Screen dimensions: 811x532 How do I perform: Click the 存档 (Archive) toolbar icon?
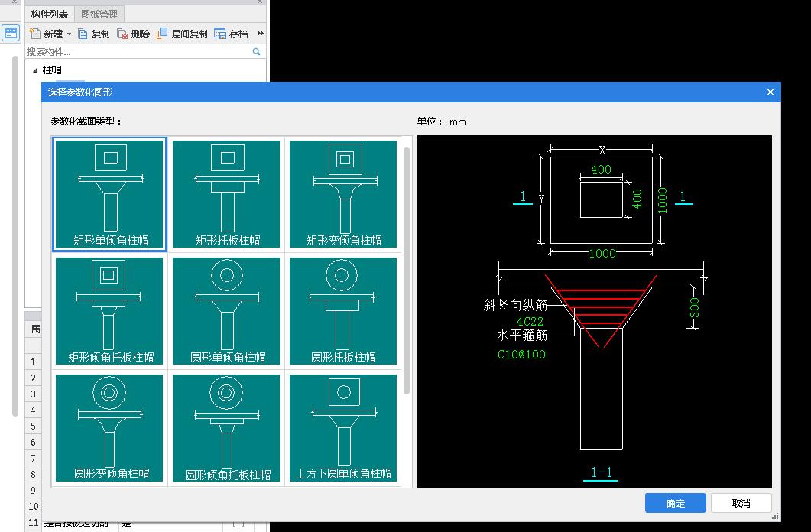pos(220,34)
